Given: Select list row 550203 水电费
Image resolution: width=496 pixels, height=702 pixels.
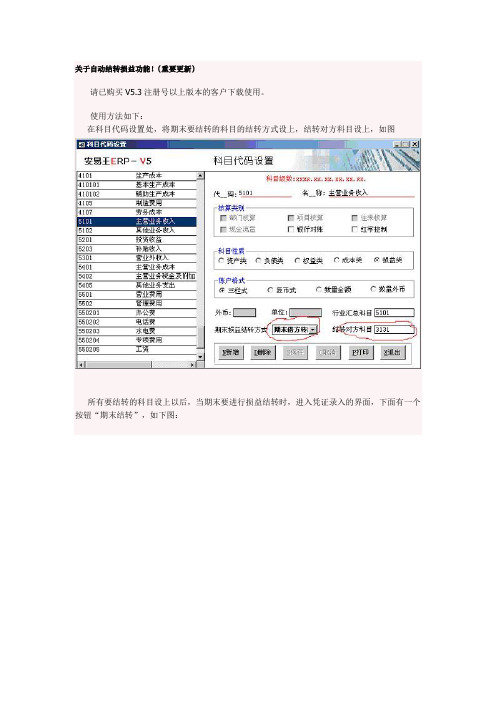Looking at the screenshot, I should tap(137, 332).
